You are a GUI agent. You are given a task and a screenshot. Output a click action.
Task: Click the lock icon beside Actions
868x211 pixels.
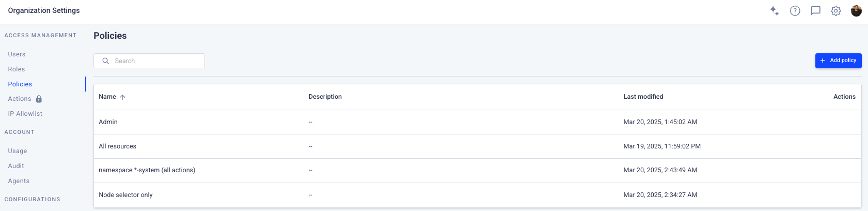(x=39, y=99)
